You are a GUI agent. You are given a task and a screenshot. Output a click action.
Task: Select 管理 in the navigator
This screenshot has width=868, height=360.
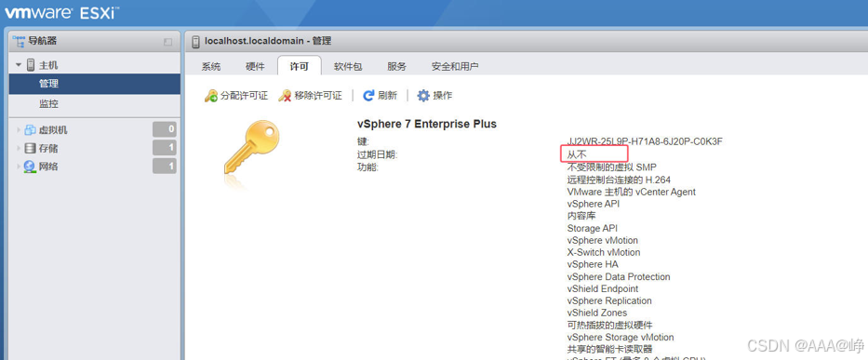(x=95, y=84)
